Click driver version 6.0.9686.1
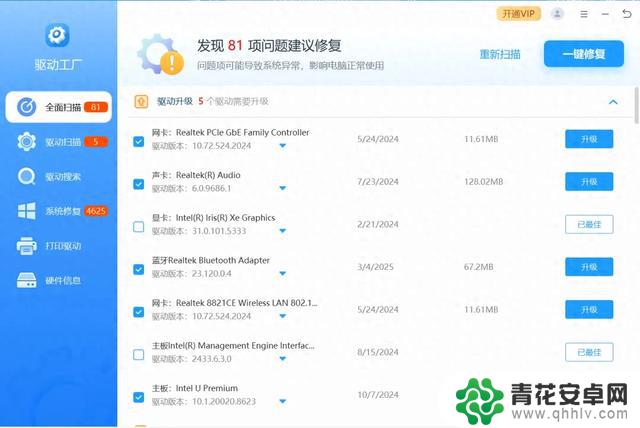This screenshot has width=640, height=428. click(211, 188)
